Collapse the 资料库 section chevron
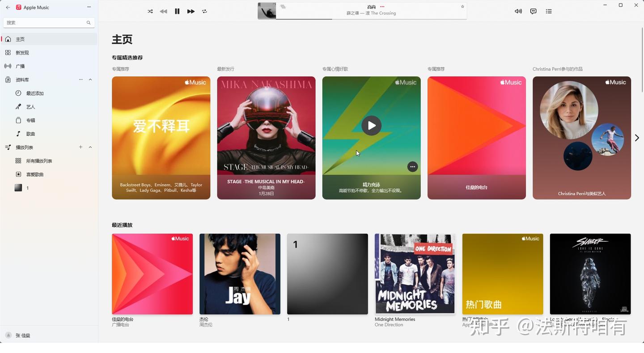The width and height of the screenshot is (644, 353). (90, 80)
